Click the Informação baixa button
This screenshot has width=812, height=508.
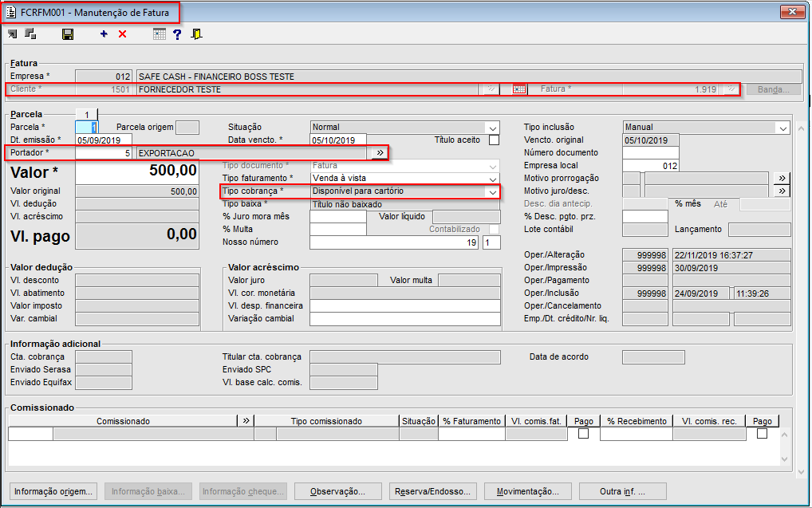[x=148, y=491]
